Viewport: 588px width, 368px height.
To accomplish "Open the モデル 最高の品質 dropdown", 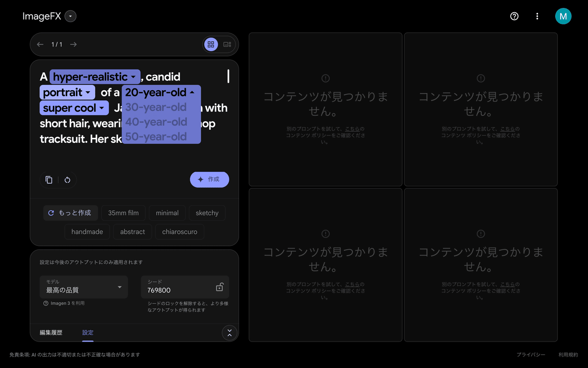I will (x=83, y=287).
